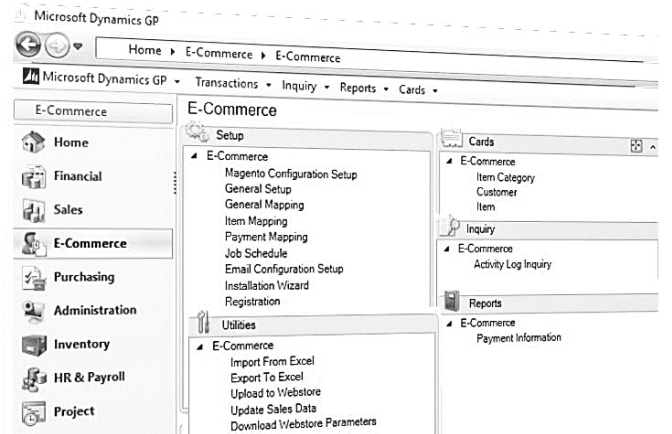Image resolution: width=672 pixels, height=434 pixels.
Task: Open General Mapping
Action: click(x=264, y=205)
